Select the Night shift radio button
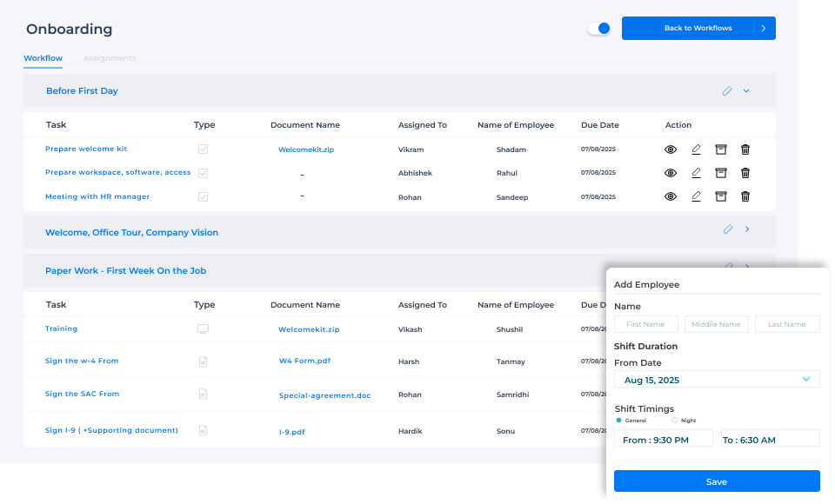 pyautogui.click(x=674, y=421)
